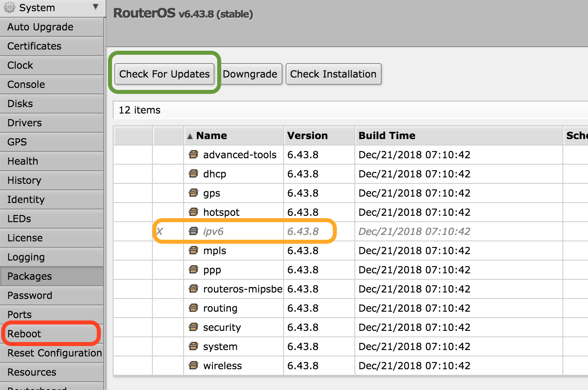Go to Identity settings
588x390 pixels.
click(52, 199)
